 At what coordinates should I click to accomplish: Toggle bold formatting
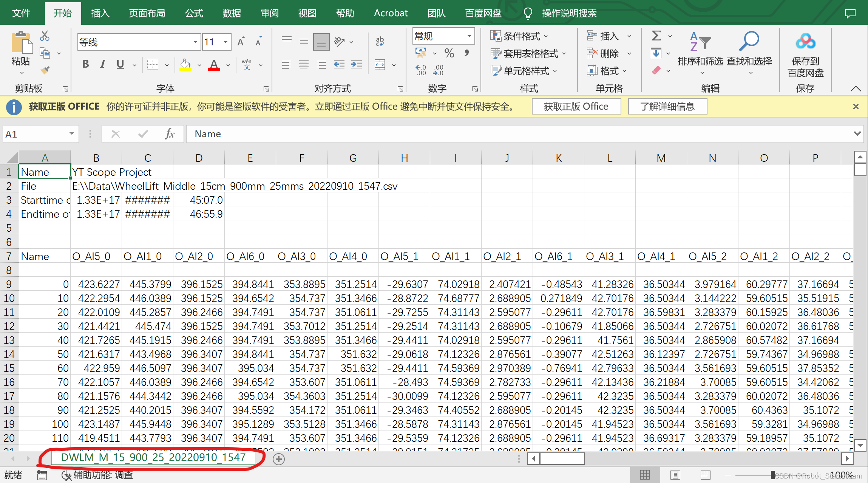(x=85, y=64)
